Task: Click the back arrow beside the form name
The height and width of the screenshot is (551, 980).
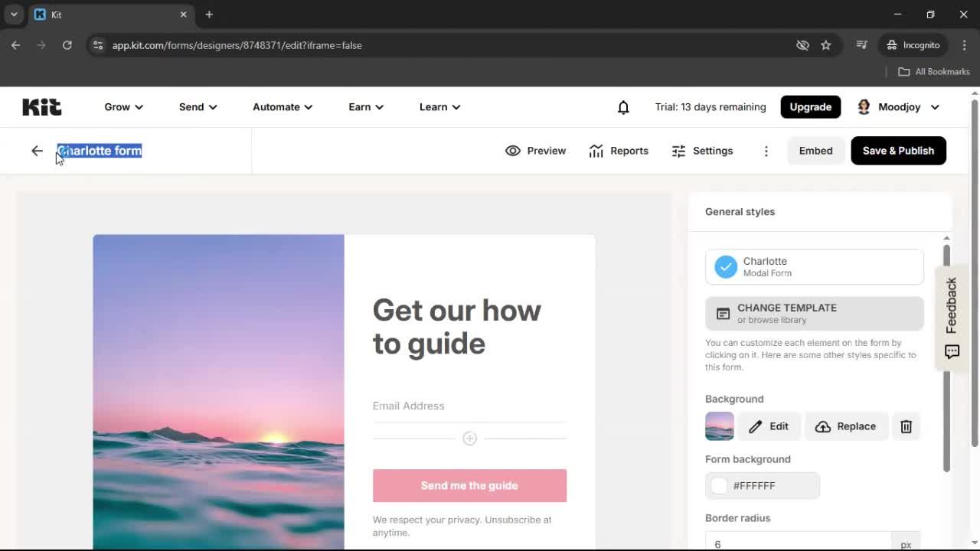Action: click(37, 151)
